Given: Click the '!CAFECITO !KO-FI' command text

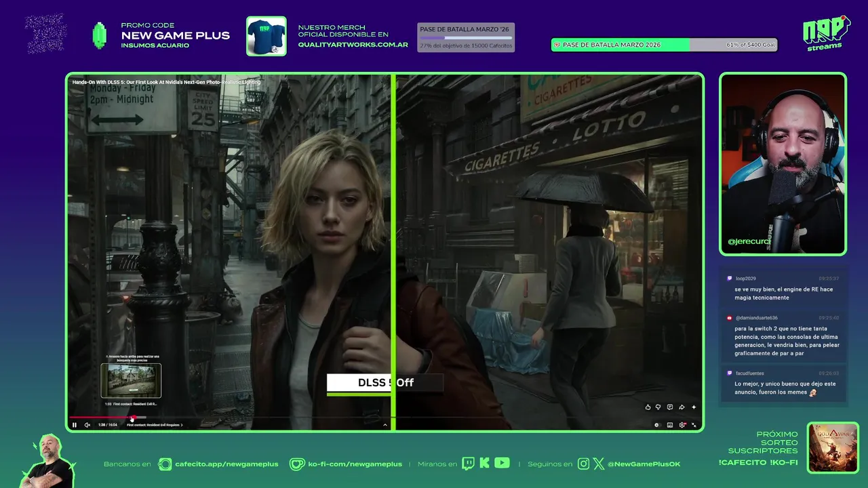Looking at the screenshot, I should click(x=758, y=463).
